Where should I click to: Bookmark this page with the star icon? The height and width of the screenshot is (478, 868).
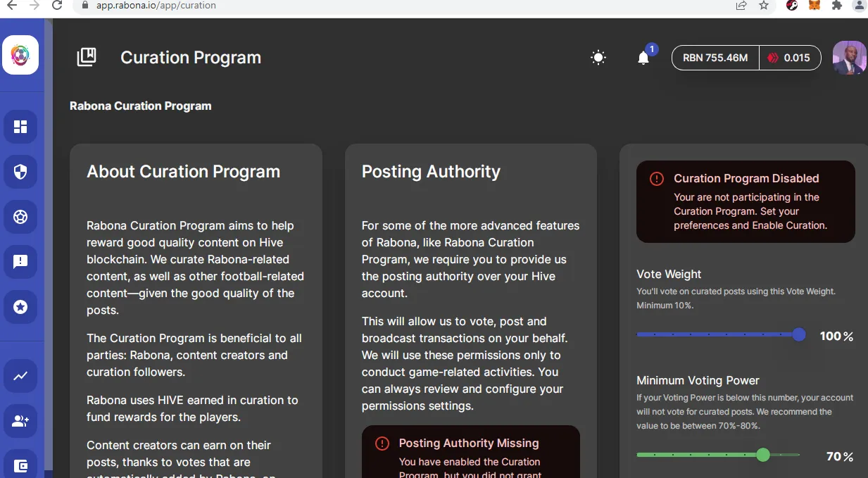click(764, 5)
